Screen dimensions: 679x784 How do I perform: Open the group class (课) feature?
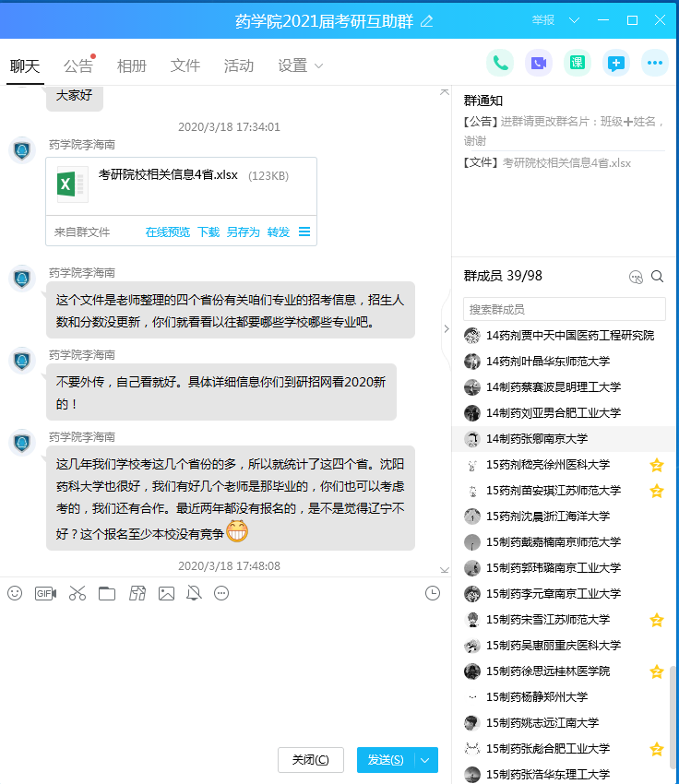point(578,63)
